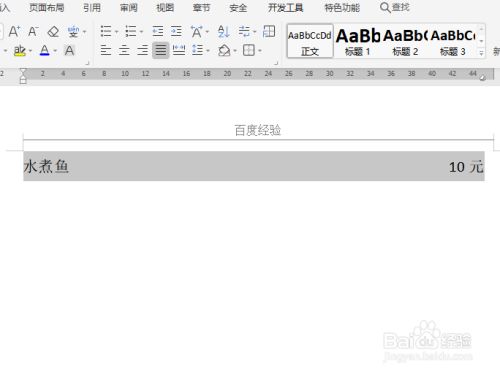The image size is (500, 374).
Task: Open the 章节 tab
Action: (x=201, y=7)
